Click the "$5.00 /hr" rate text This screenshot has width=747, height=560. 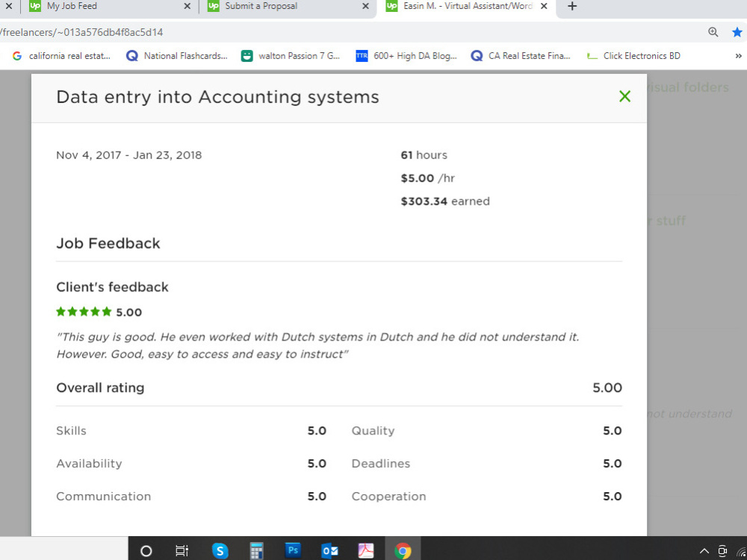(428, 178)
